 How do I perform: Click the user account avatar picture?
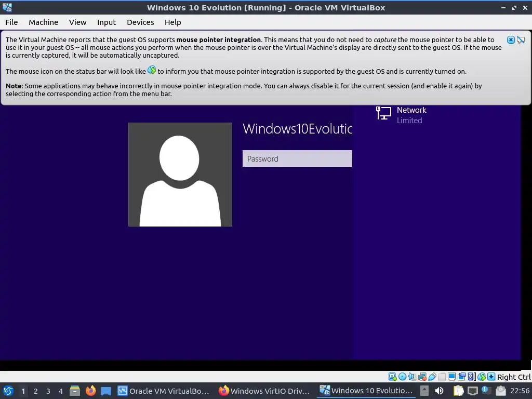180,175
